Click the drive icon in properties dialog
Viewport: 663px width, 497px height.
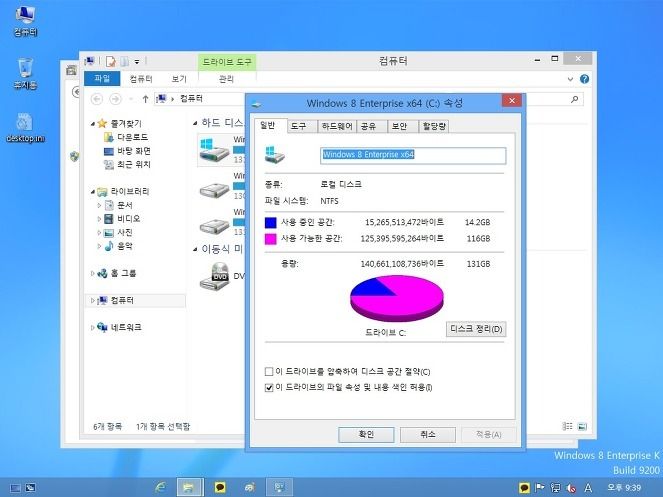coord(275,155)
